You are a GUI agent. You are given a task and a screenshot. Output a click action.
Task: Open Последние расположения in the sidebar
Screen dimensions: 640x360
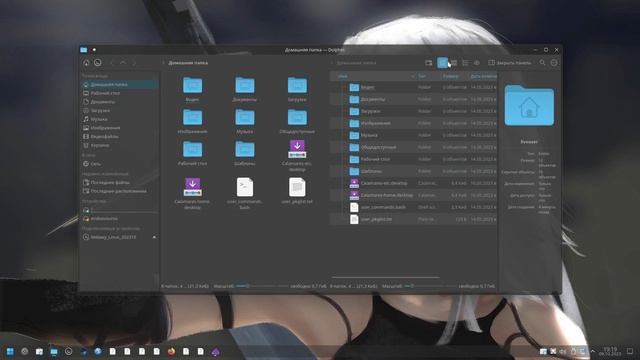click(x=119, y=191)
